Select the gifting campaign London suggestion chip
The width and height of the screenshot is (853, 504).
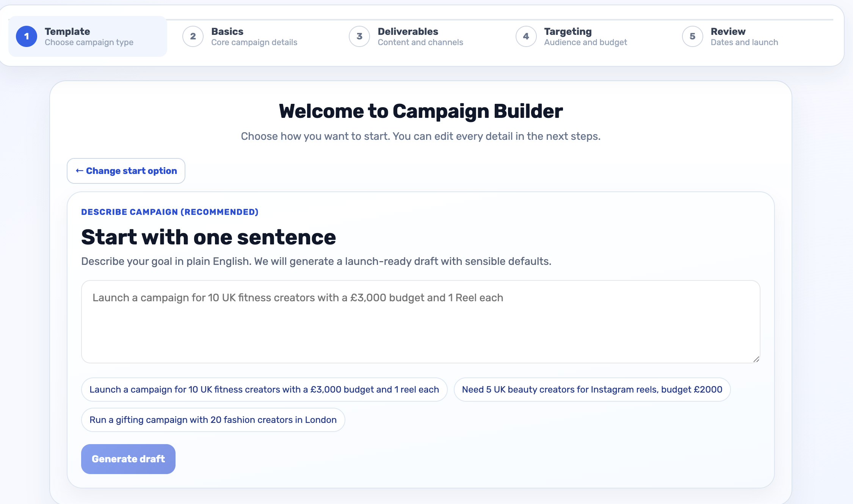click(213, 420)
